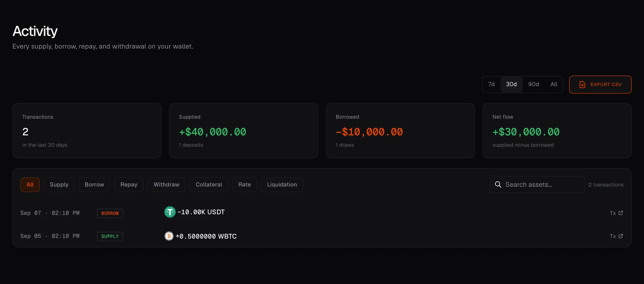This screenshot has height=284, width=644.
Task: Open Tx link for Sep 05 supply
Action: (616, 236)
